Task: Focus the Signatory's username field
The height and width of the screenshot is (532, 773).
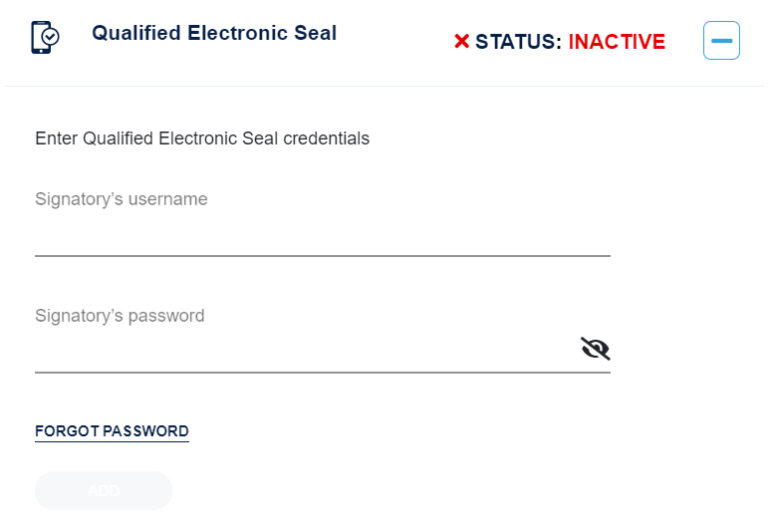Action: 322,237
